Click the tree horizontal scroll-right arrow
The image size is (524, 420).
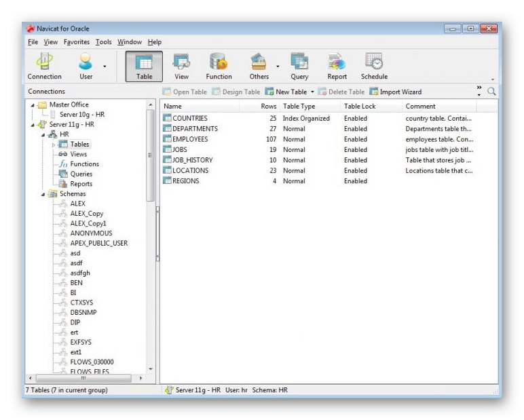pyautogui.click(x=141, y=378)
